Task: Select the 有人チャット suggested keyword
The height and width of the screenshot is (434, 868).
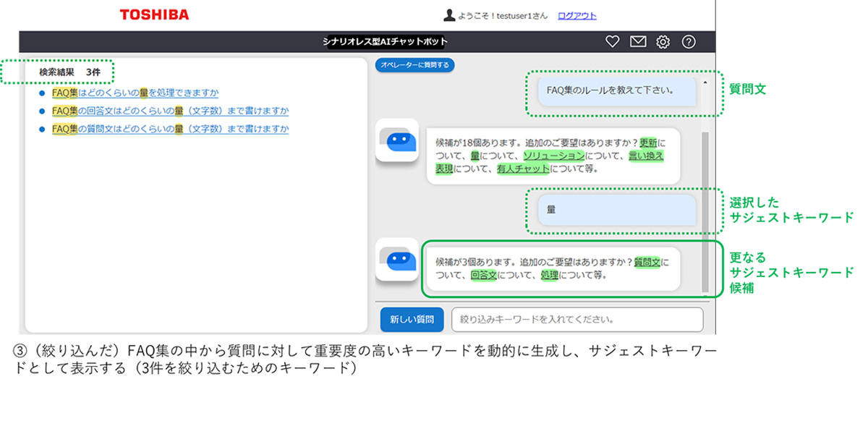Action: [x=523, y=169]
